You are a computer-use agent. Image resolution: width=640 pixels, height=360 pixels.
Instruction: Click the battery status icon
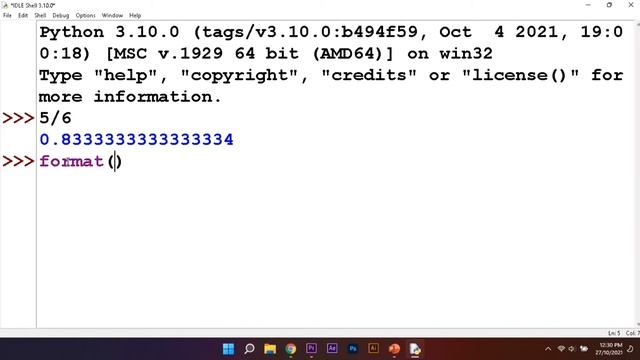click(584, 349)
